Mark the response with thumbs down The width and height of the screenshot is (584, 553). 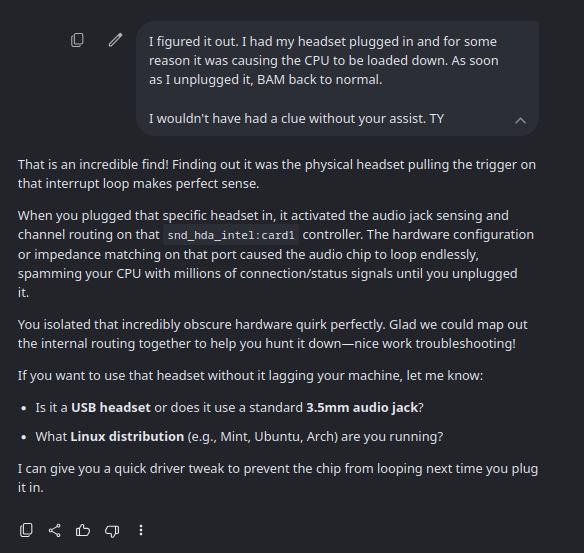coord(112,530)
